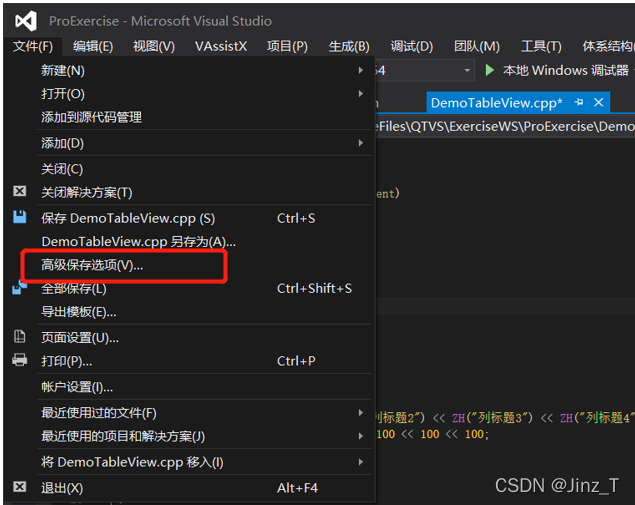Click the page setup icon beside 页面设置
Viewport: 635px width, 505px height.
(x=19, y=337)
